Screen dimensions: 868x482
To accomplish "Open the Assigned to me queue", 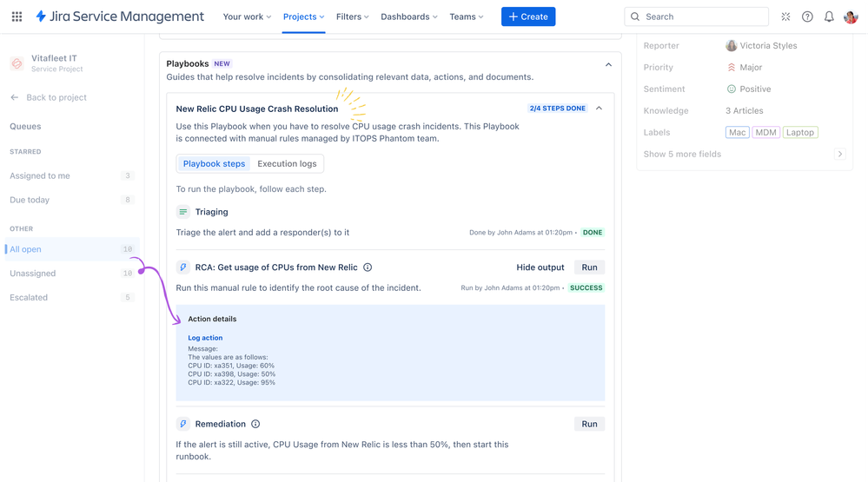I will click(x=72, y=176).
